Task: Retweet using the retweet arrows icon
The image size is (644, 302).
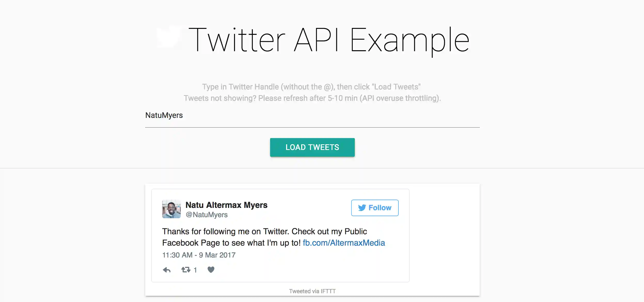Action: 186,270
